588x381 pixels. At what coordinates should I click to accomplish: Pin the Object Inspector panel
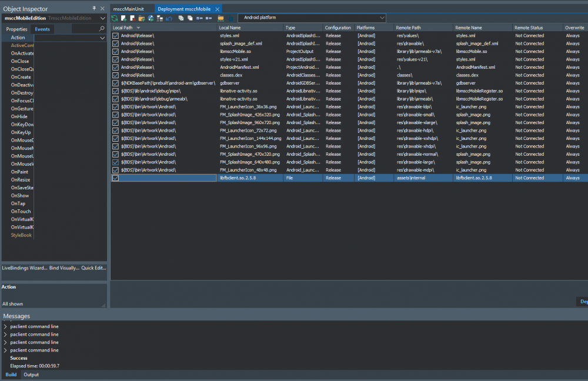click(94, 8)
